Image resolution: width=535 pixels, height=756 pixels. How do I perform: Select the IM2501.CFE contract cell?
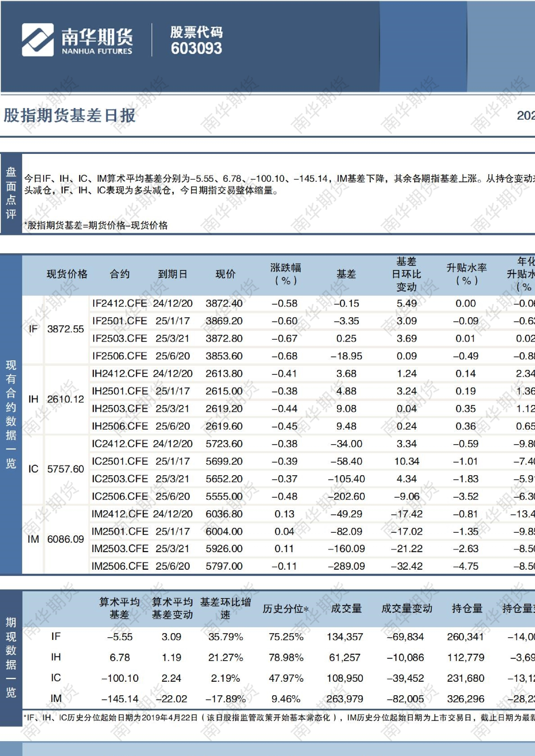click(119, 531)
